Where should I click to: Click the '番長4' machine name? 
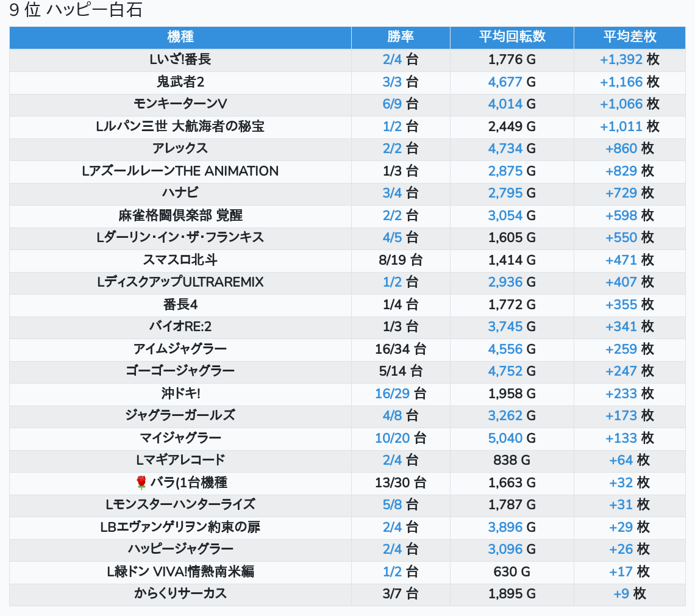pos(180,305)
